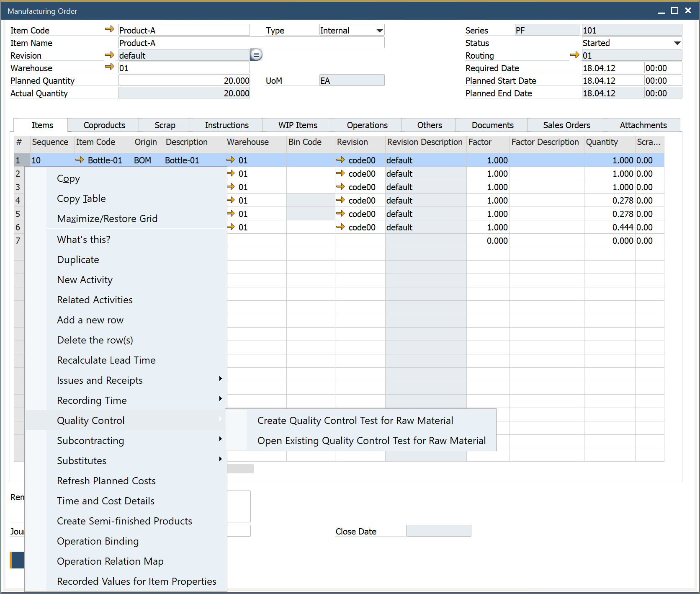This screenshot has width=700, height=594.
Task: Click revision code00 link arrow in row 5
Action: coord(340,213)
